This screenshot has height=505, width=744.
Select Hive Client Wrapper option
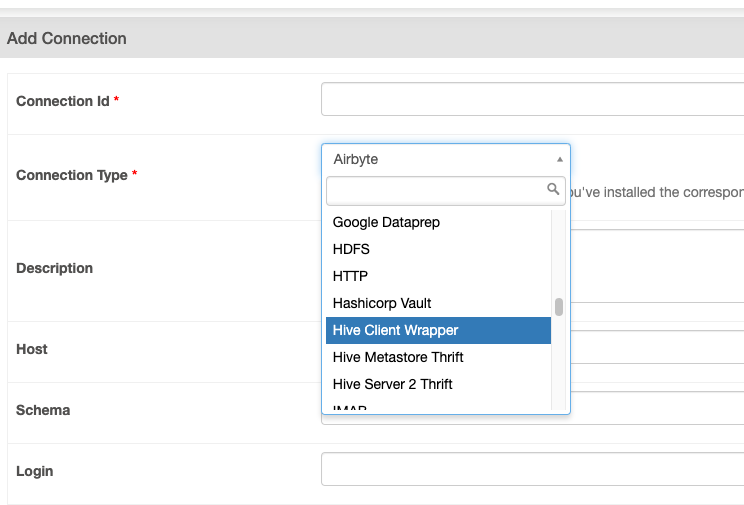438,330
